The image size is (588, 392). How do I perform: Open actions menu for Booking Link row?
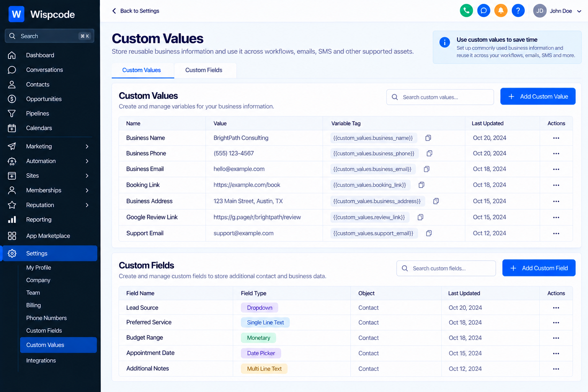(556, 185)
